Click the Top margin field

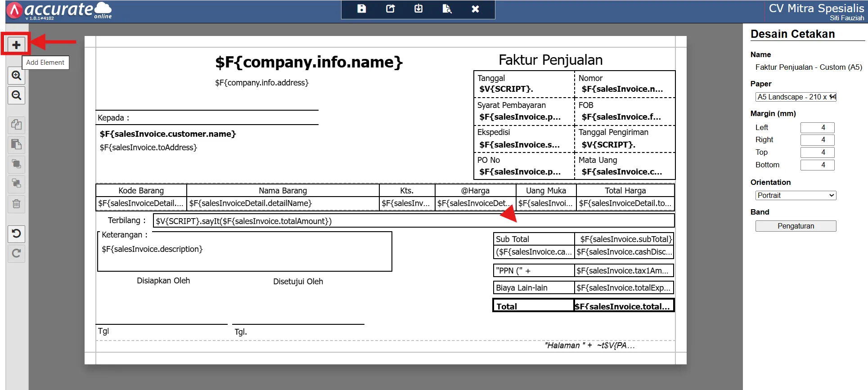click(x=817, y=152)
